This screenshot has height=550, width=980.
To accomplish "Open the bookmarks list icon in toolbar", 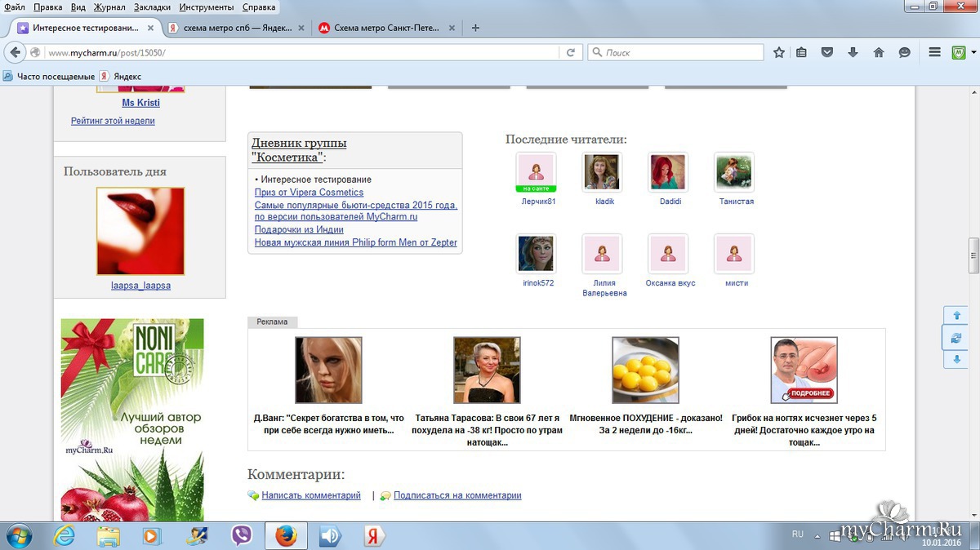I will click(x=802, y=52).
